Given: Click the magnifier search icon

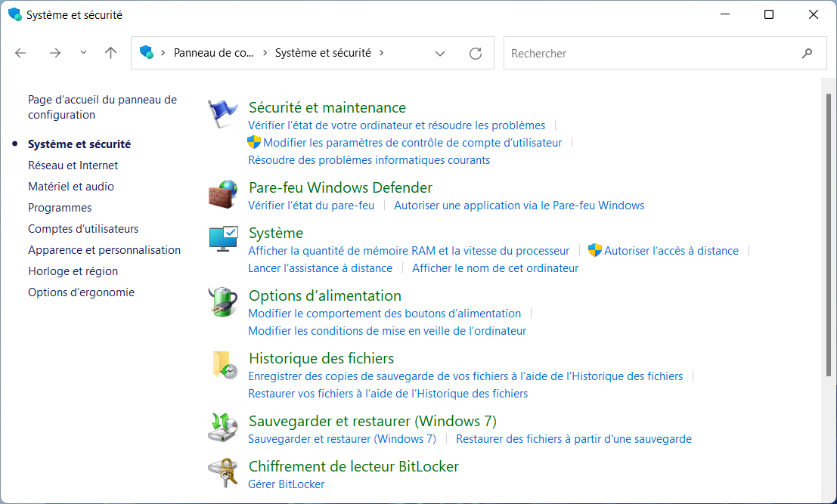Looking at the screenshot, I should tap(807, 53).
